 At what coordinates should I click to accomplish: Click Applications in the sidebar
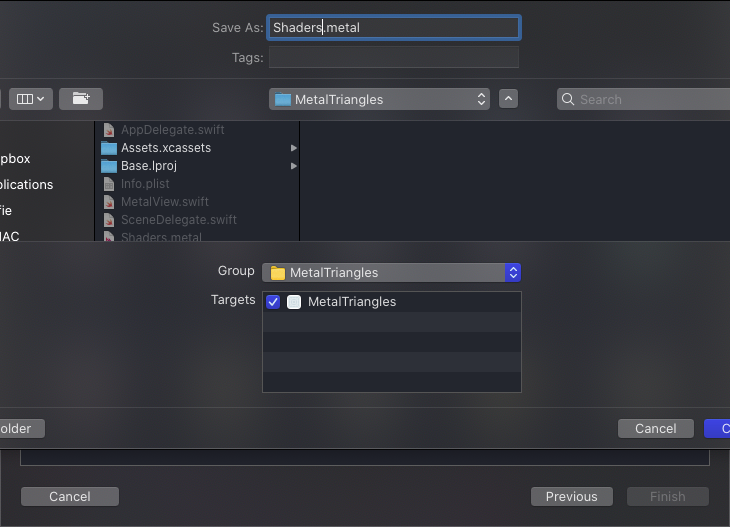pyautogui.click(x=27, y=184)
